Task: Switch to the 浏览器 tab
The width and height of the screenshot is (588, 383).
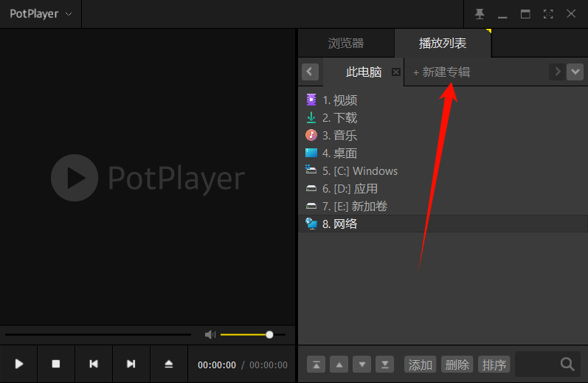Action: click(346, 43)
